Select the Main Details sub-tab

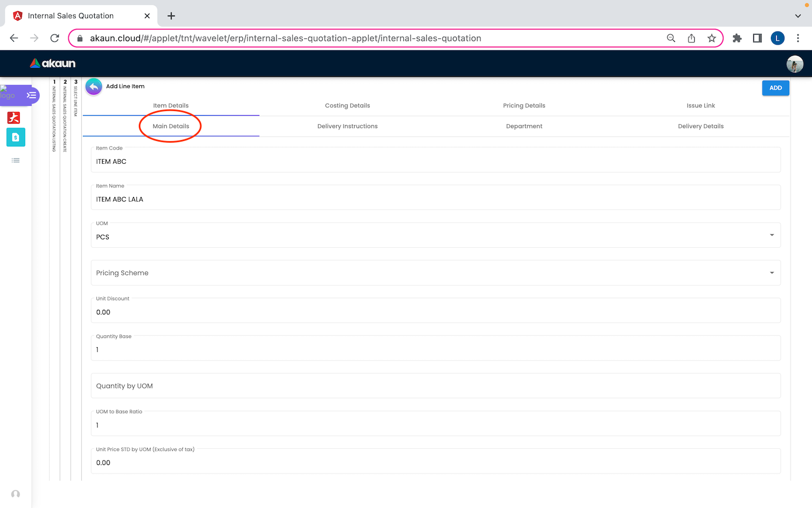(x=171, y=126)
